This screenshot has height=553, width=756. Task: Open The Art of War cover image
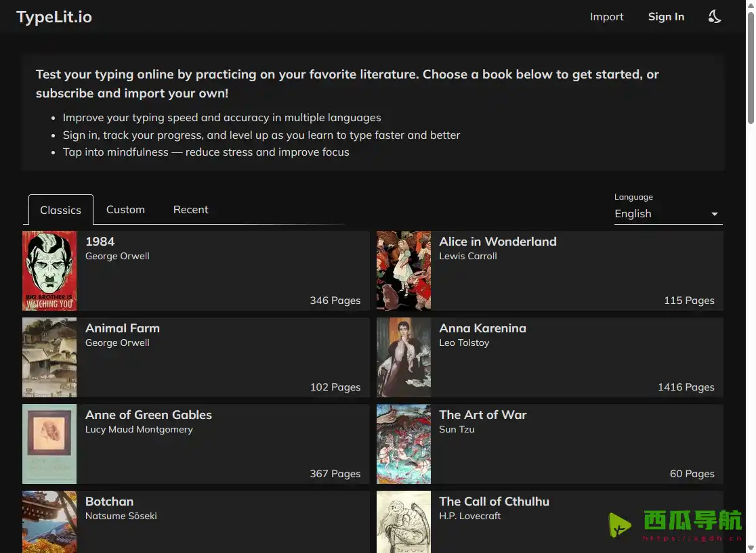(404, 444)
